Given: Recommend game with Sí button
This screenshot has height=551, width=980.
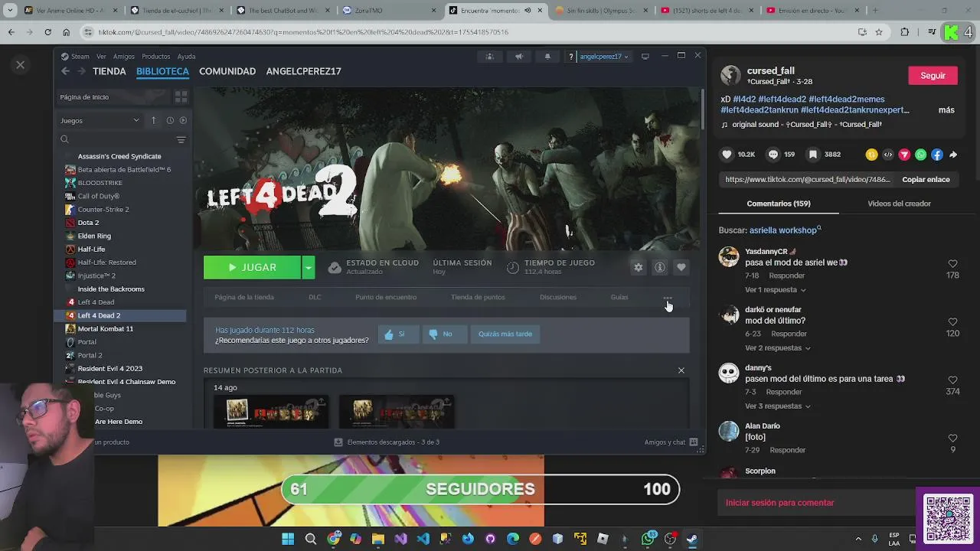Looking at the screenshot, I should pyautogui.click(x=400, y=334).
